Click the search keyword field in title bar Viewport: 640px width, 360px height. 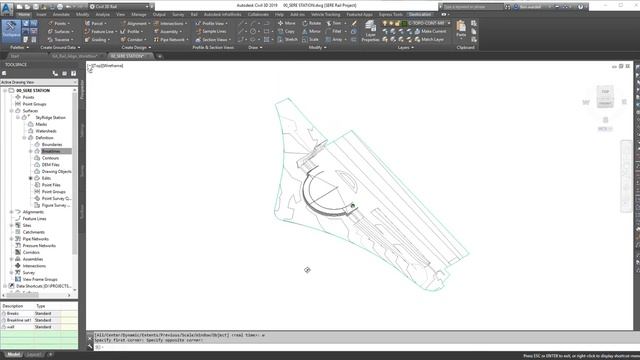tap(473, 7)
